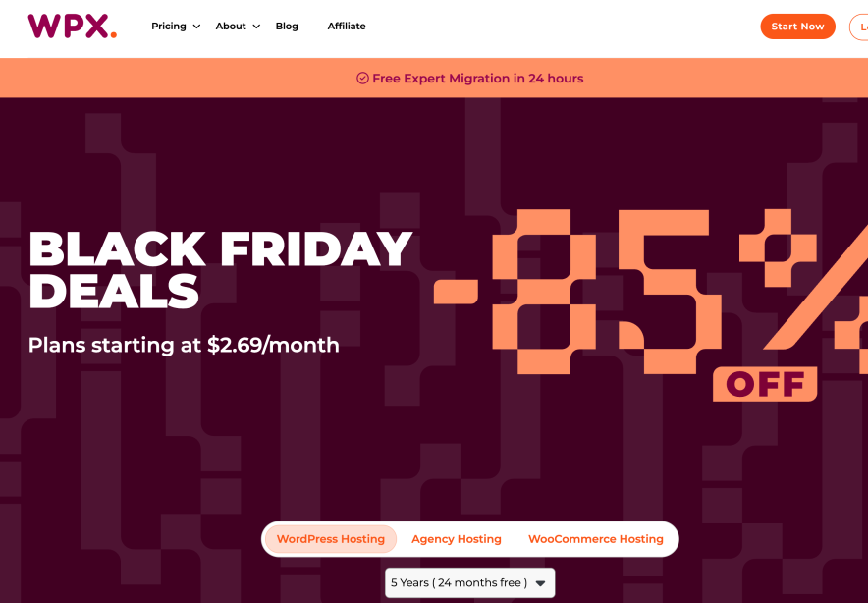Click the partially visible button beside Start Now
Viewport: 868px width, 603px height.
point(859,27)
